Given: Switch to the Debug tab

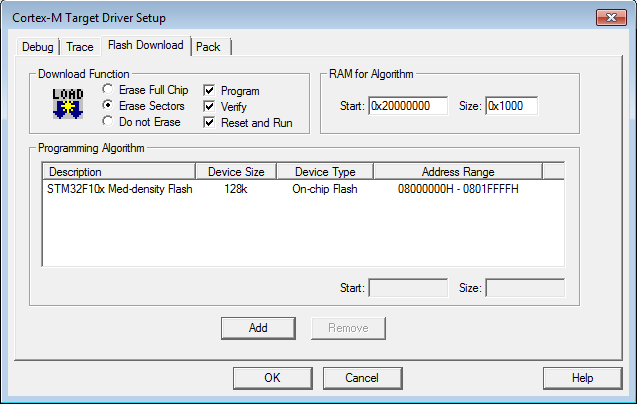Looking at the screenshot, I should click(38, 47).
